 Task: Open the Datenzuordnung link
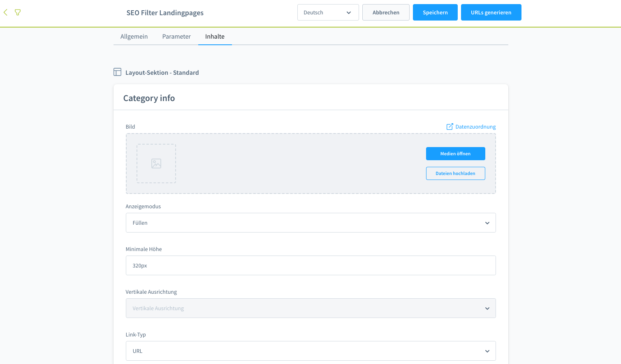475,127
